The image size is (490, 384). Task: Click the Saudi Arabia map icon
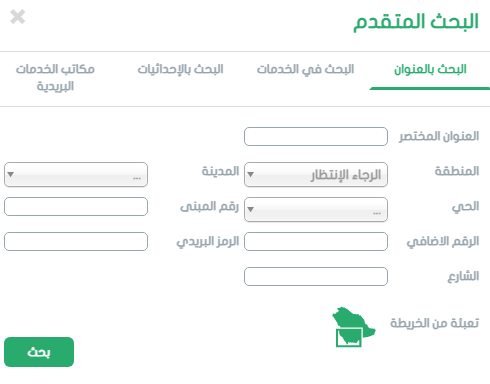(x=353, y=327)
